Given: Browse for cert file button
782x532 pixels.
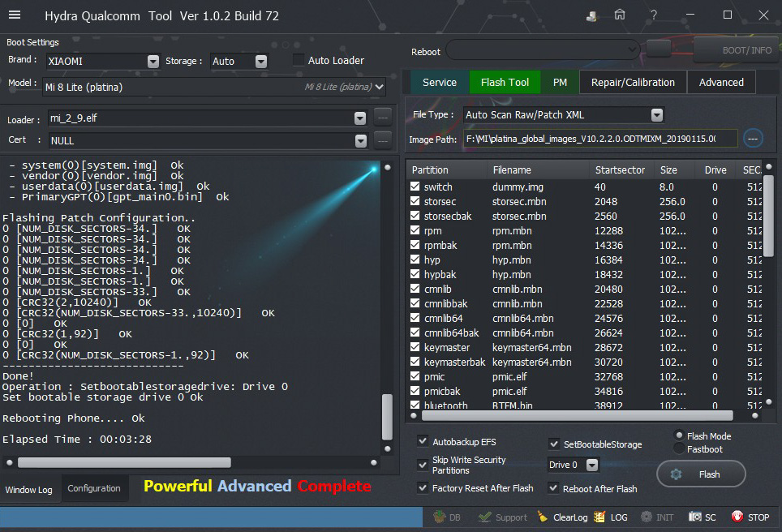Looking at the screenshot, I should (x=383, y=140).
